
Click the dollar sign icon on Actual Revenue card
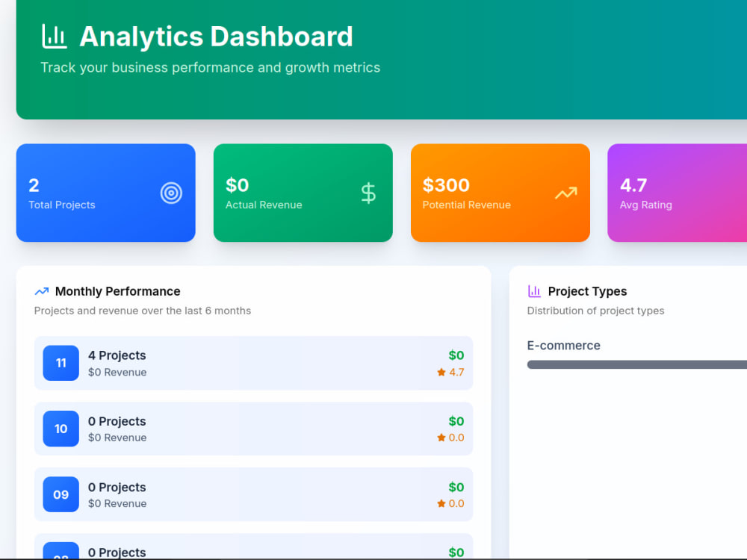coord(368,193)
